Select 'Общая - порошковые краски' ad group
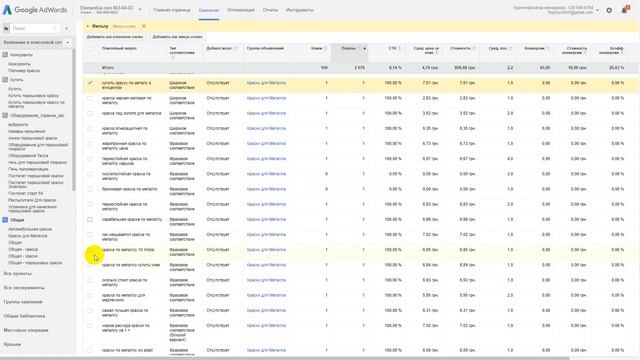The image size is (640, 360). tap(35, 263)
